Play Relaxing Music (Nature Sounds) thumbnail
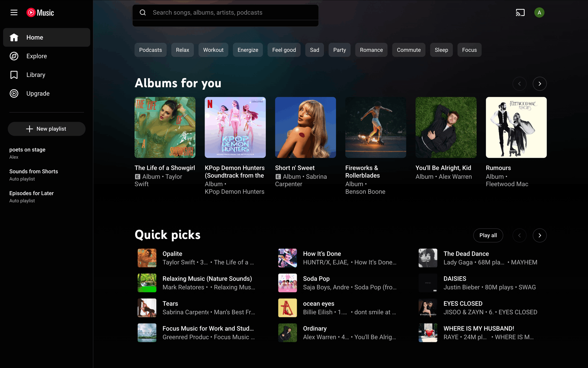 147,283
